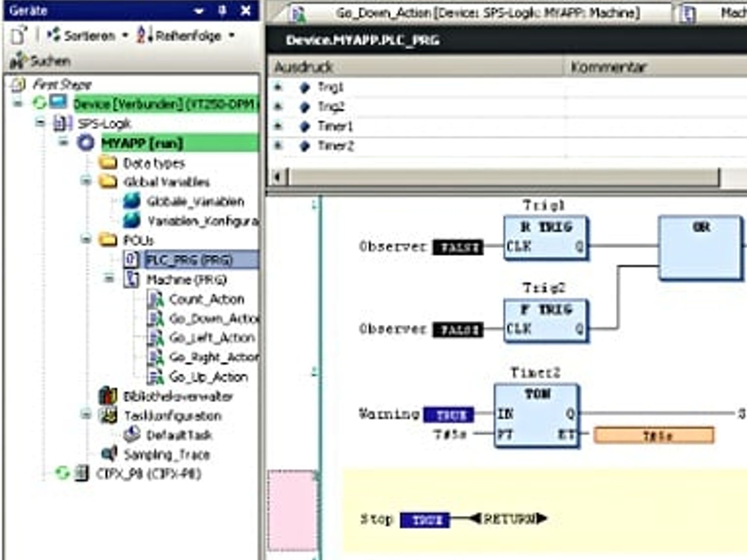
Task: Click the Taskkonfiguration icon
Action: (108, 415)
